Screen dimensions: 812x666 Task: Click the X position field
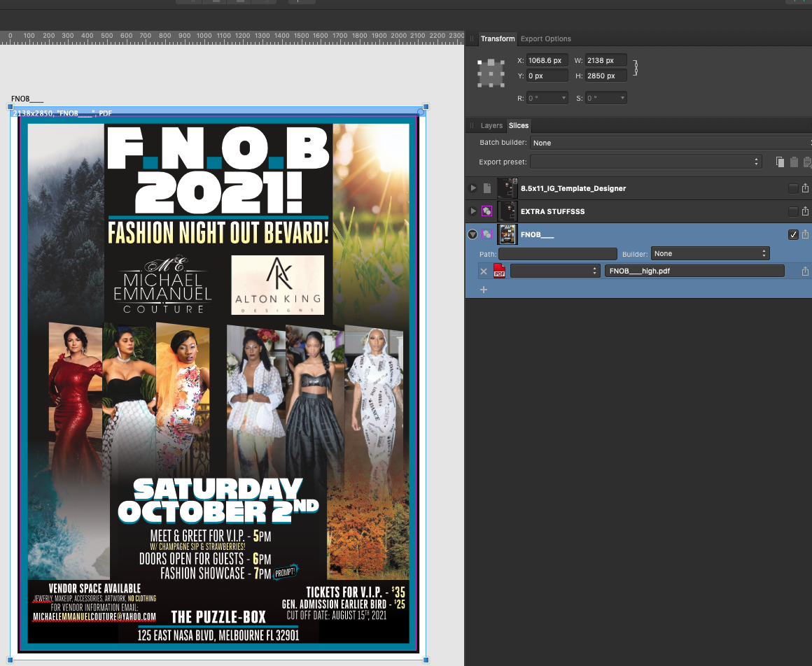[x=547, y=61]
